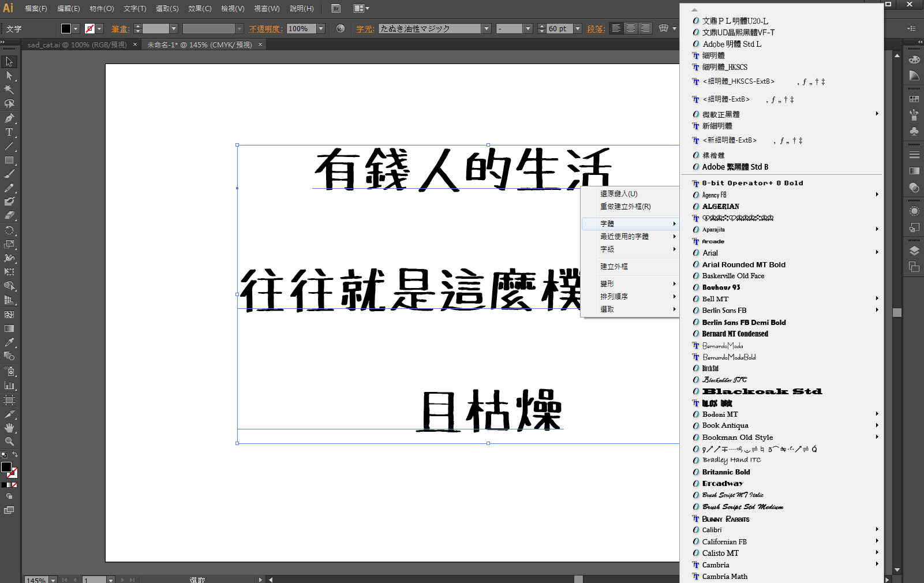The image size is (924, 583).
Task: Click the orange 筆畫 link
Action: [x=120, y=29]
